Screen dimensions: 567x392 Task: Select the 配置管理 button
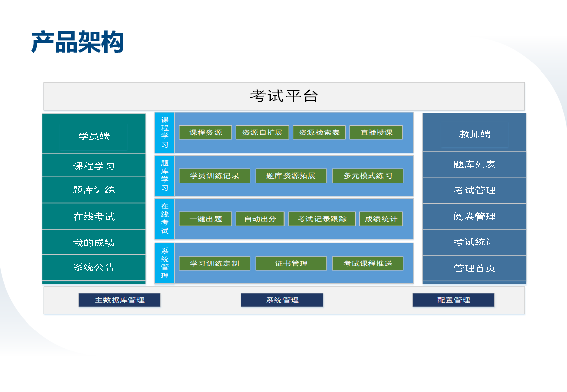click(x=453, y=300)
